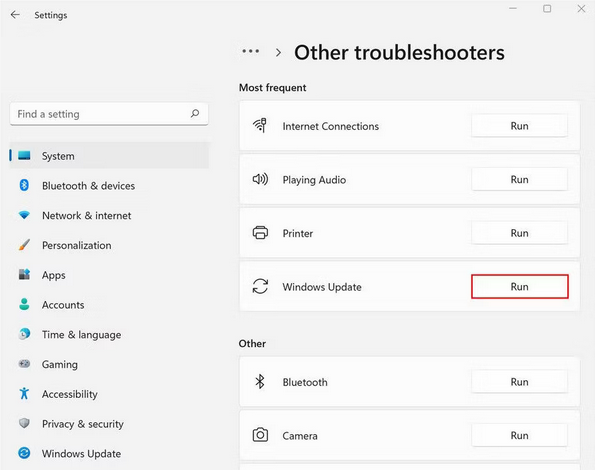Click the back arrow in Settings header

15,15
